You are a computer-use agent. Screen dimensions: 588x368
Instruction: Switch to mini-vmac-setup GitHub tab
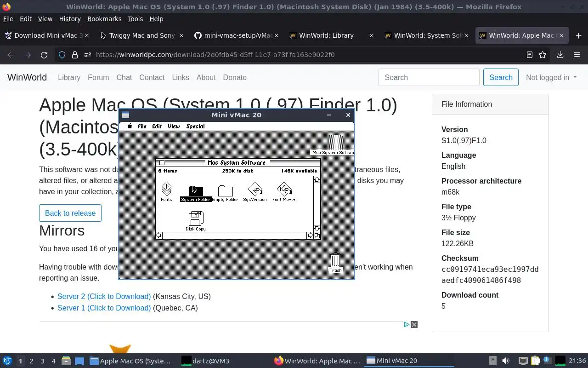(237, 35)
